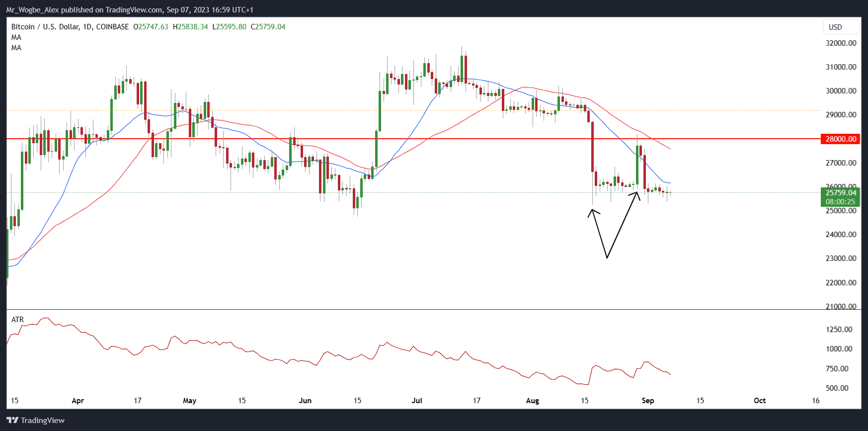The image size is (868, 431).
Task: Click the TradingView logo icon
Action: [x=12, y=421]
